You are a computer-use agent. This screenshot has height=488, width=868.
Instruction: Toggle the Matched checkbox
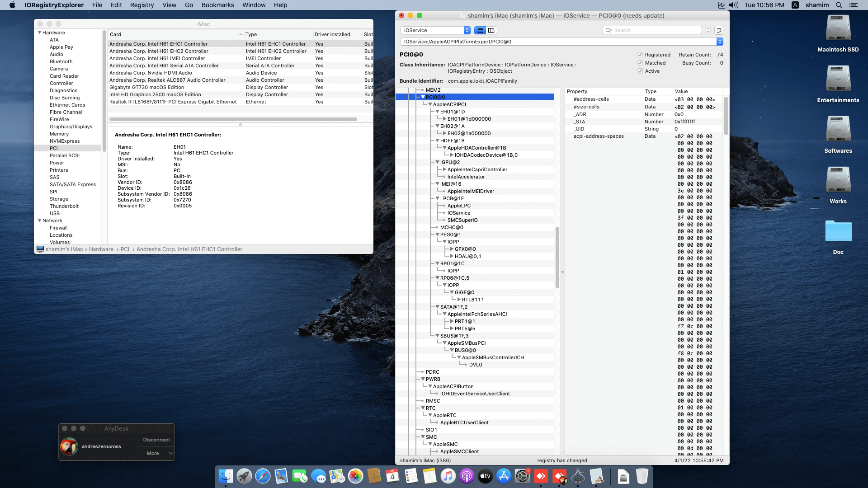[640, 63]
